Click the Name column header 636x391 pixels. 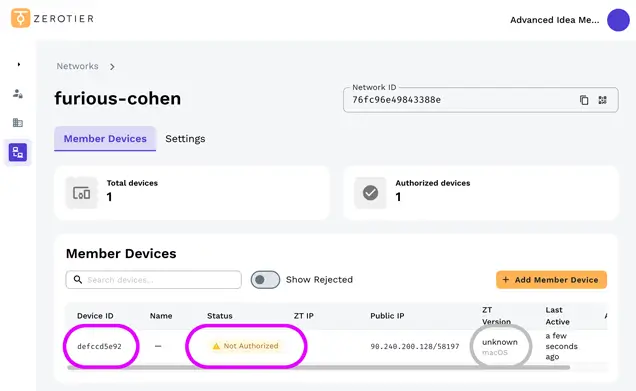pyautogui.click(x=161, y=316)
